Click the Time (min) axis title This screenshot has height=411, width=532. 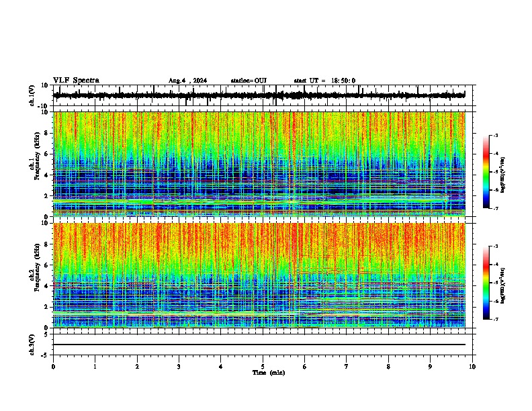point(269,373)
